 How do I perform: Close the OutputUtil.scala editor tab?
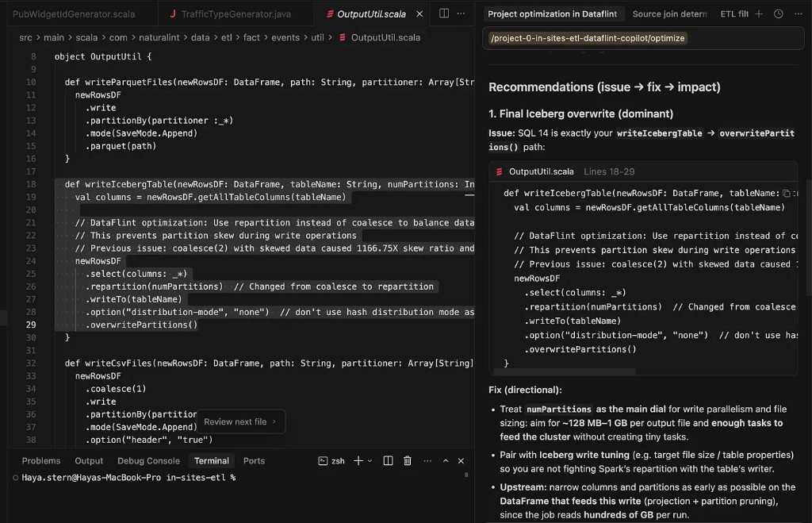coord(420,13)
